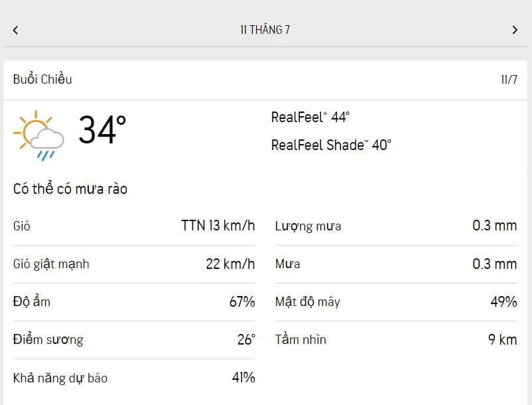This screenshot has width=532, height=405.
Task: Select the Mưa 0.3 mm row
Action: coord(395,264)
